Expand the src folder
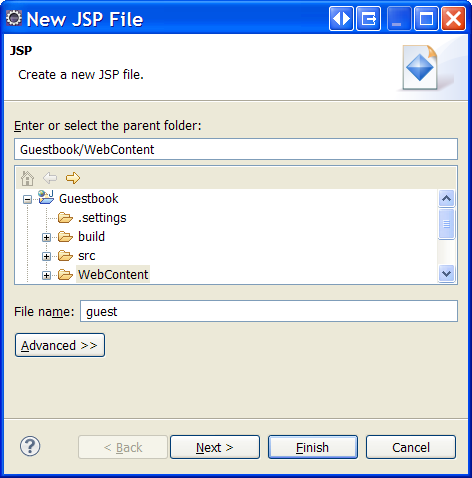This screenshot has width=472, height=478. (x=46, y=256)
